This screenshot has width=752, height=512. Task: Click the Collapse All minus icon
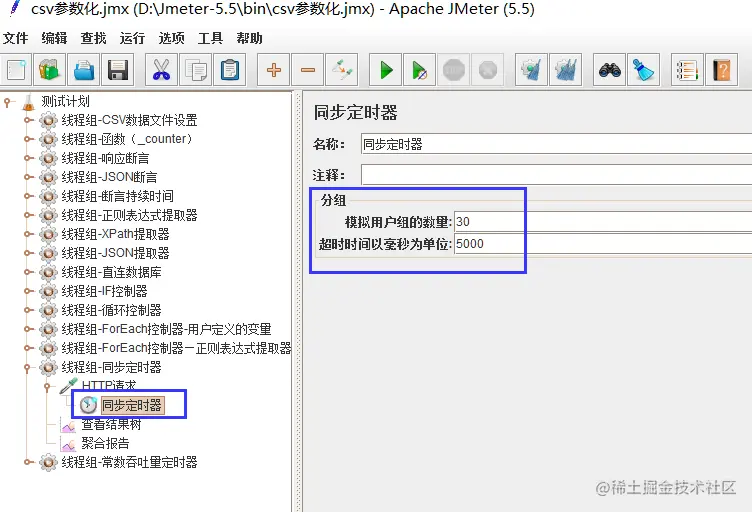tap(308, 70)
